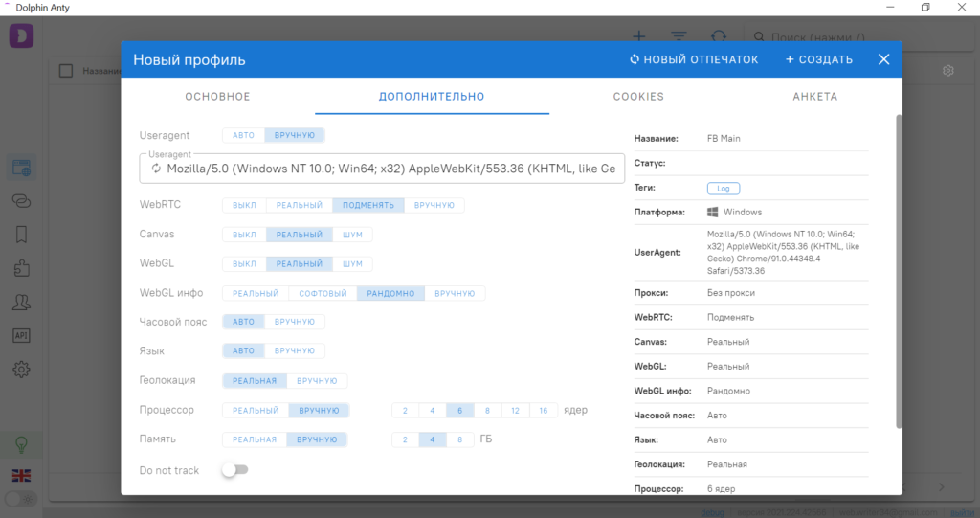Click the plus icon in background toolbar

click(x=638, y=36)
